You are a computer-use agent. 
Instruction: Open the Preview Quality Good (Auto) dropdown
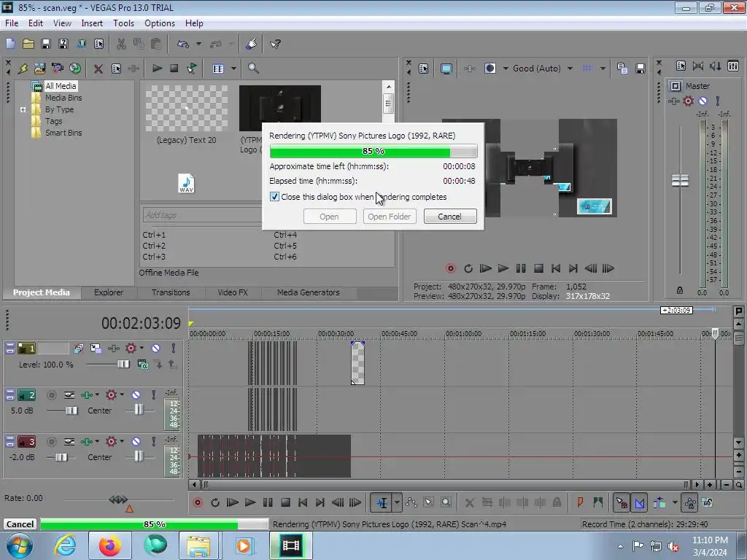pos(570,69)
